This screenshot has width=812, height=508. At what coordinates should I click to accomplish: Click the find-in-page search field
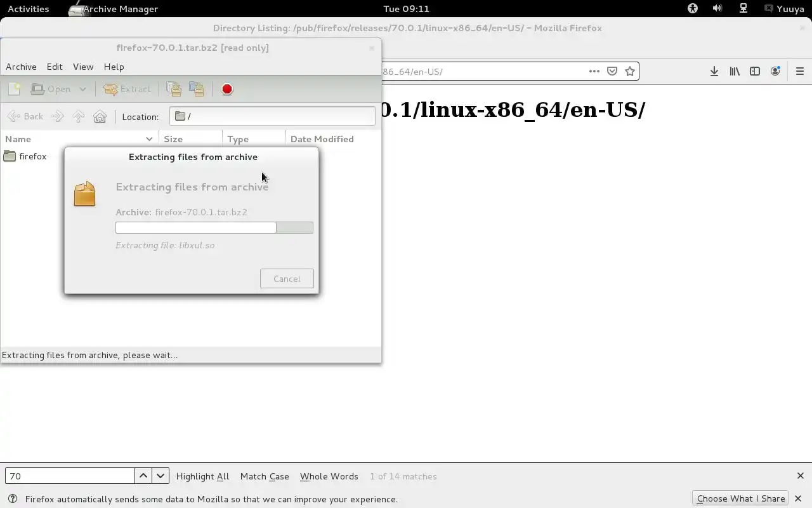70,476
